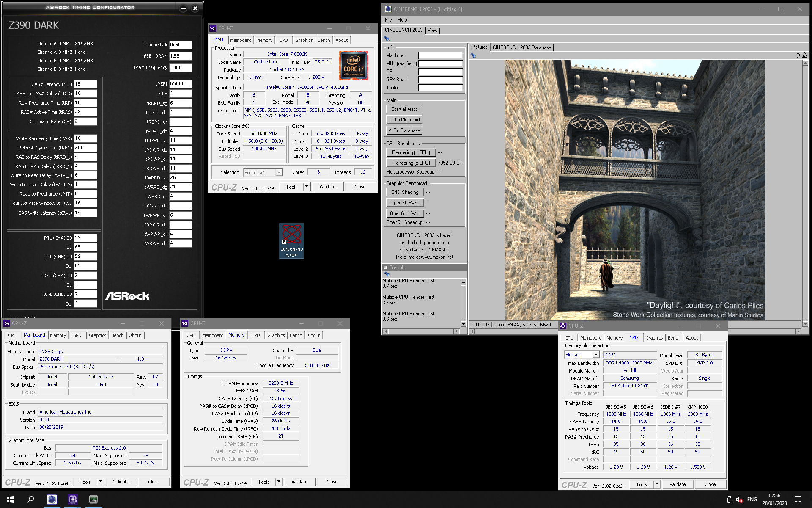Switch to Cinebench via taskbar icon

52,500
